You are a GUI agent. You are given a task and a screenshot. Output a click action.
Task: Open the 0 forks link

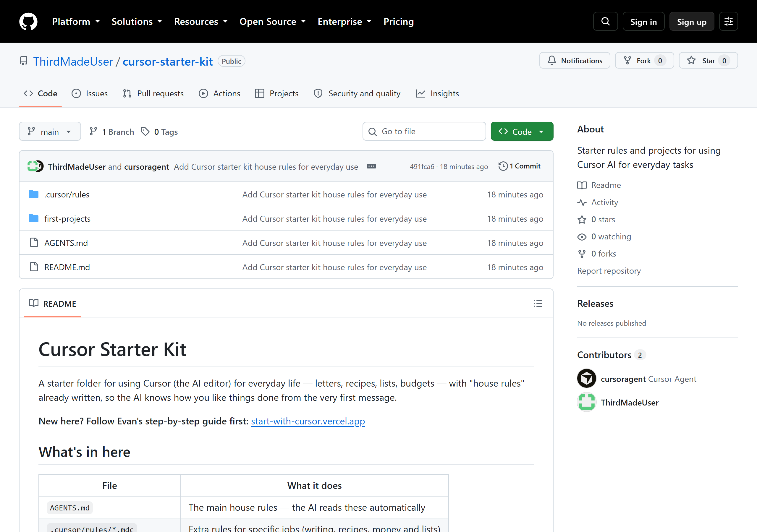(597, 254)
